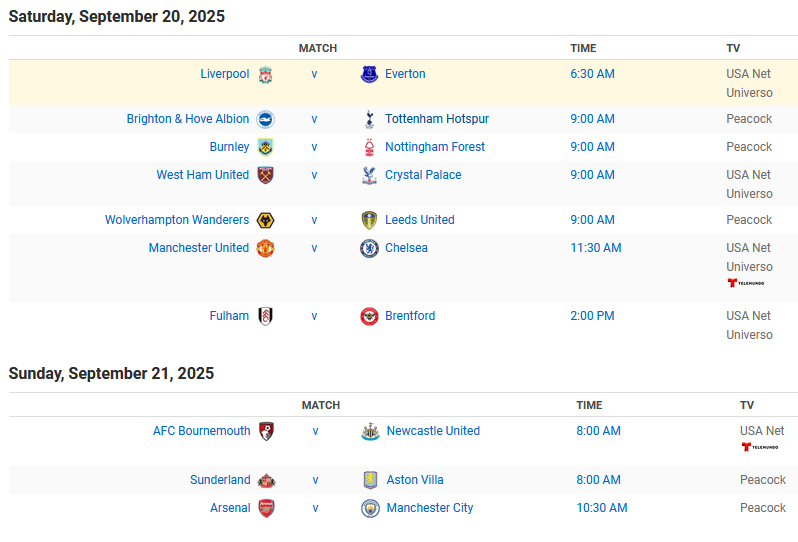Open the Brighton & Hove Albion link

click(x=188, y=119)
